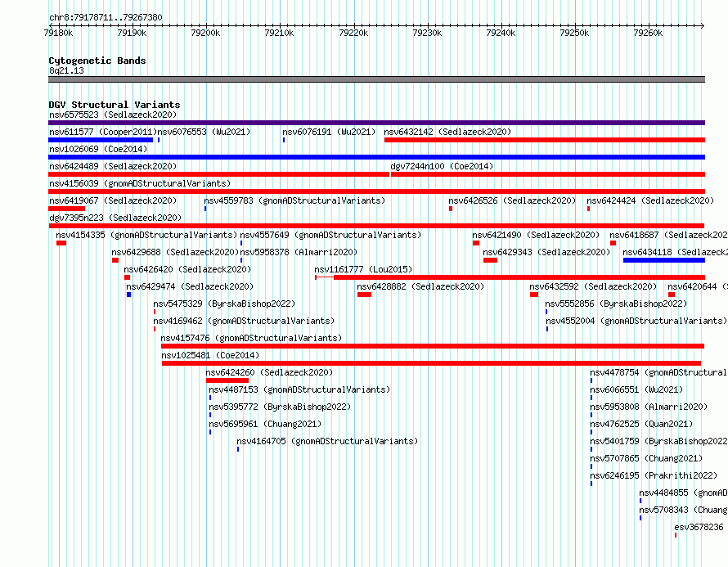The image size is (728, 567).
Task: Click nsv6419067 (Sedlazeck2020) label
Action: [113, 200]
